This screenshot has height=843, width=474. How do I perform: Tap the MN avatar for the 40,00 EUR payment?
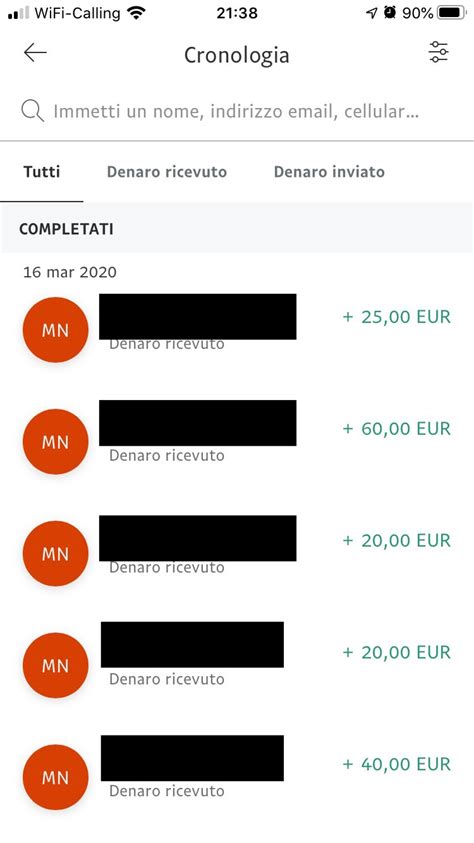[55, 777]
